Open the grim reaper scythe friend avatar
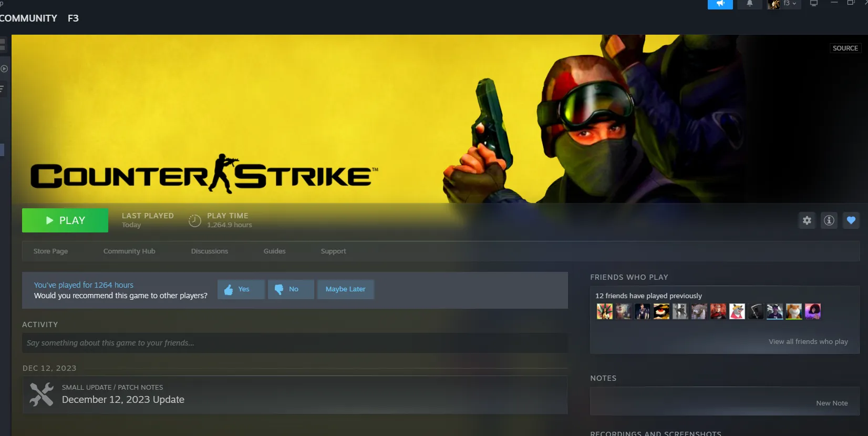The image size is (868, 436). (756, 311)
